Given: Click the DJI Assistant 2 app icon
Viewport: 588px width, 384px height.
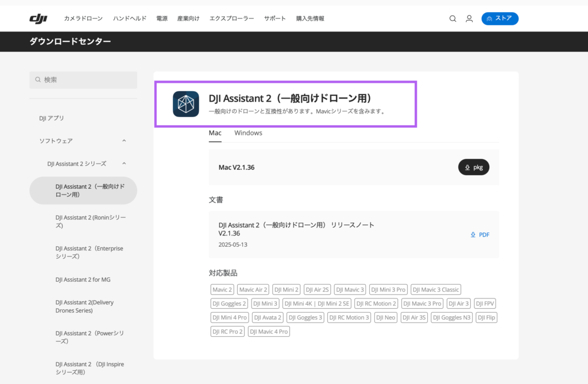Looking at the screenshot, I should point(186,104).
